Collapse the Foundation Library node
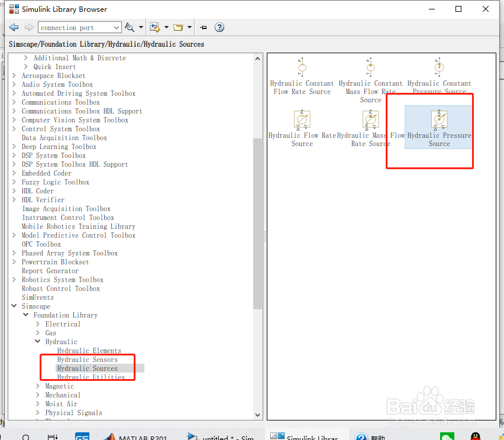504x440 pixels. [26, 315]
